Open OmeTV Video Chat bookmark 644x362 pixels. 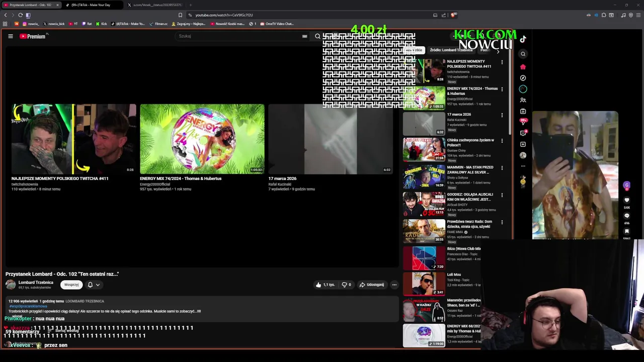pos(277,24)
